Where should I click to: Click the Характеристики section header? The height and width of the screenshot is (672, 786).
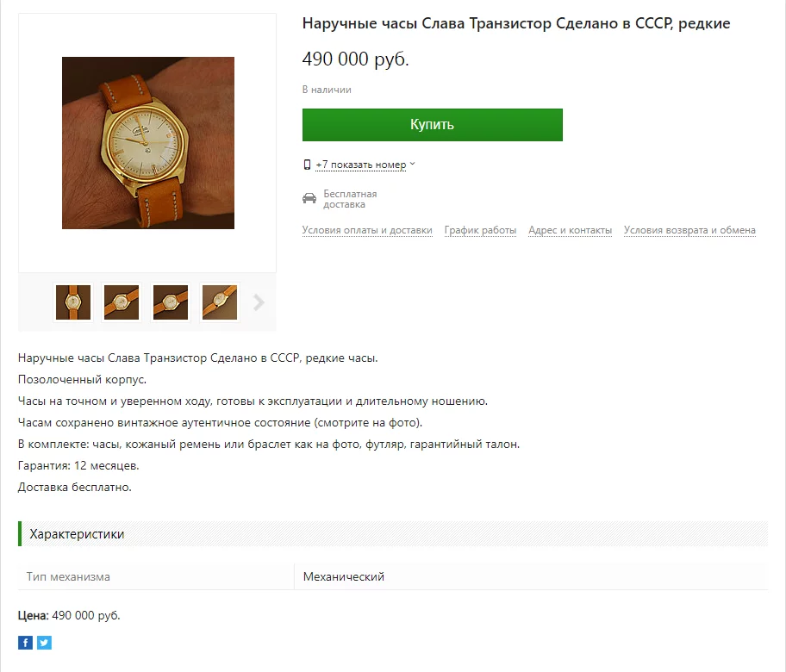(x=393, y=533)
